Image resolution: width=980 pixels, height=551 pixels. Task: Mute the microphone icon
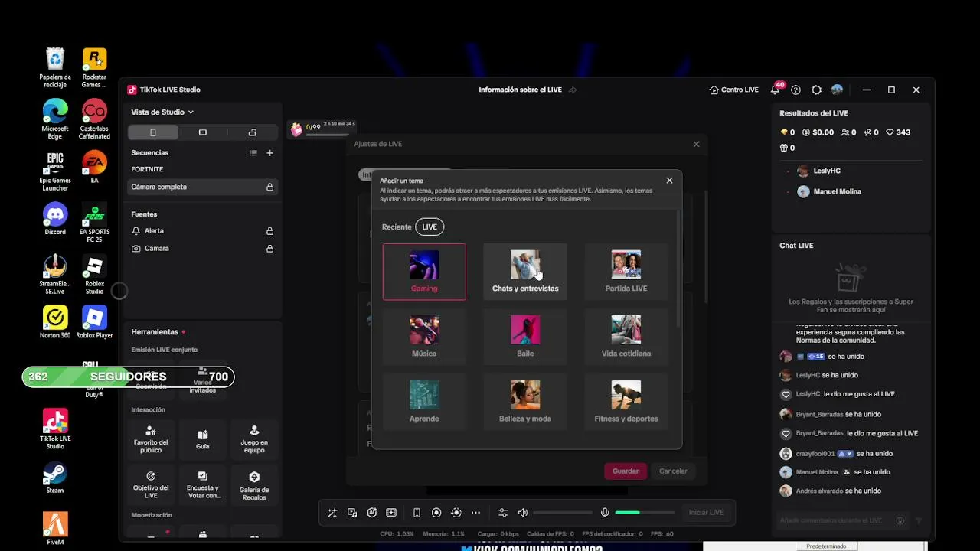(605, 513)
